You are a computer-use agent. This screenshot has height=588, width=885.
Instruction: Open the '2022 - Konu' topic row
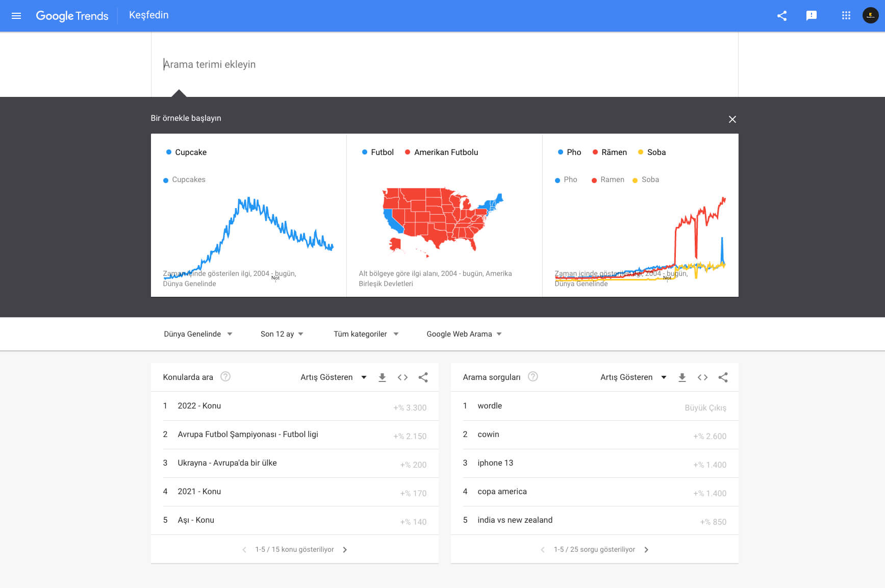(295, 406)
